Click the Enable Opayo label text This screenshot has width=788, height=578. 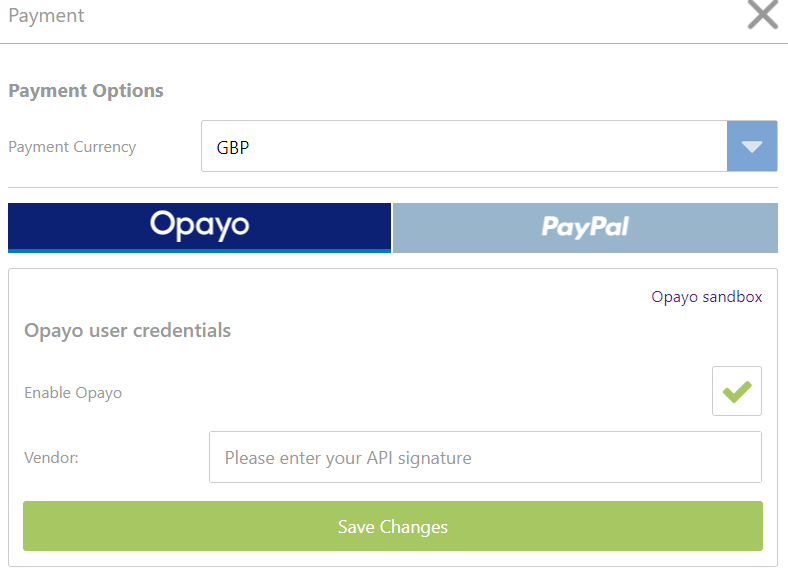(73, 393)
